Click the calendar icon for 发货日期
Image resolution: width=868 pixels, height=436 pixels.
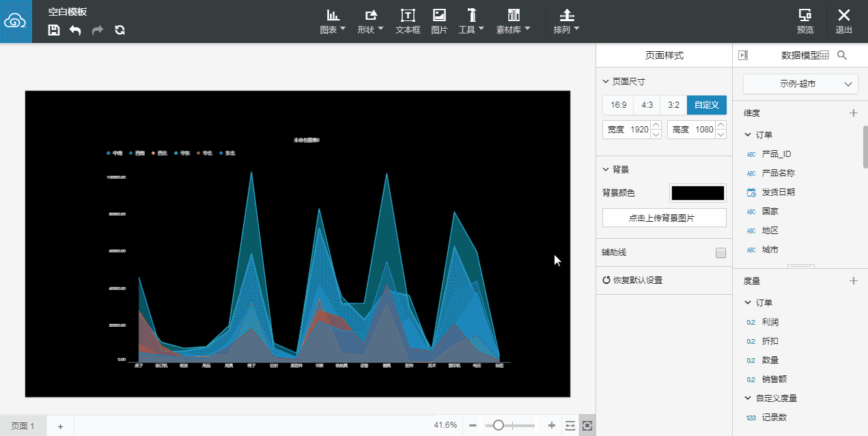pos(751,192)
